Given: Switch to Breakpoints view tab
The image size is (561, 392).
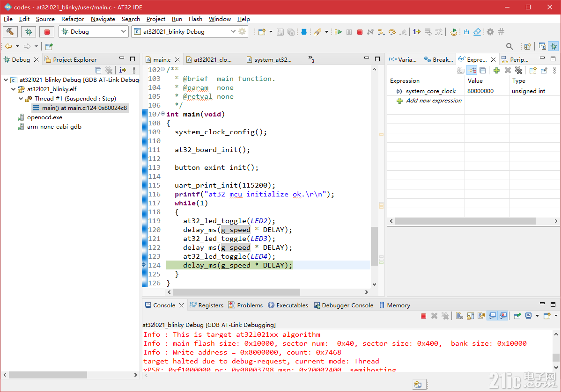Looking at the screenshot, I should point(439,60).
